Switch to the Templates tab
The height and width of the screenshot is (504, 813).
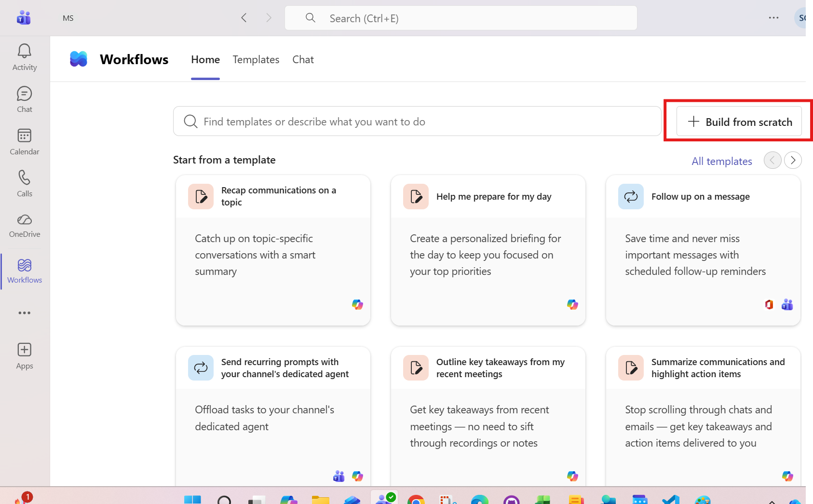256,59
